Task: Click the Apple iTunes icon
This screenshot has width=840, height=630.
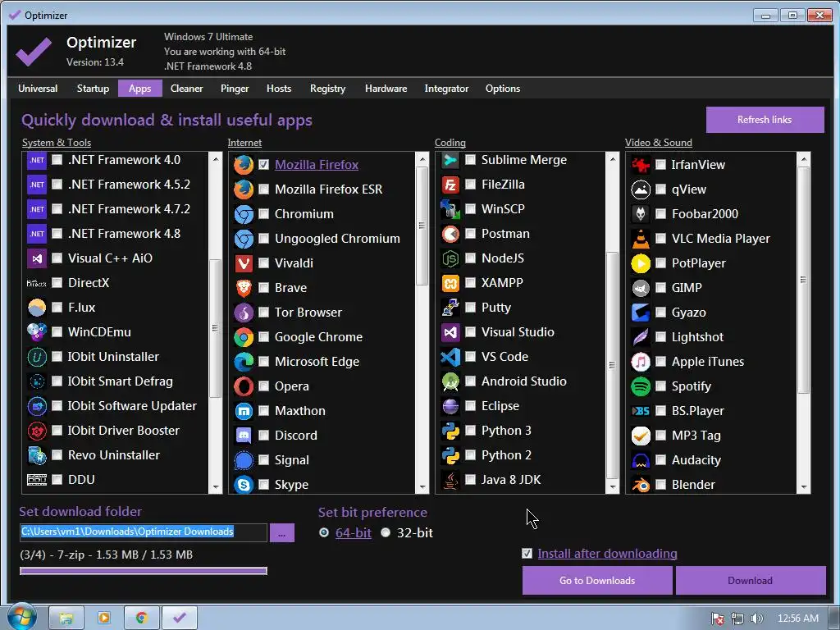Action: tap(641, 362)
